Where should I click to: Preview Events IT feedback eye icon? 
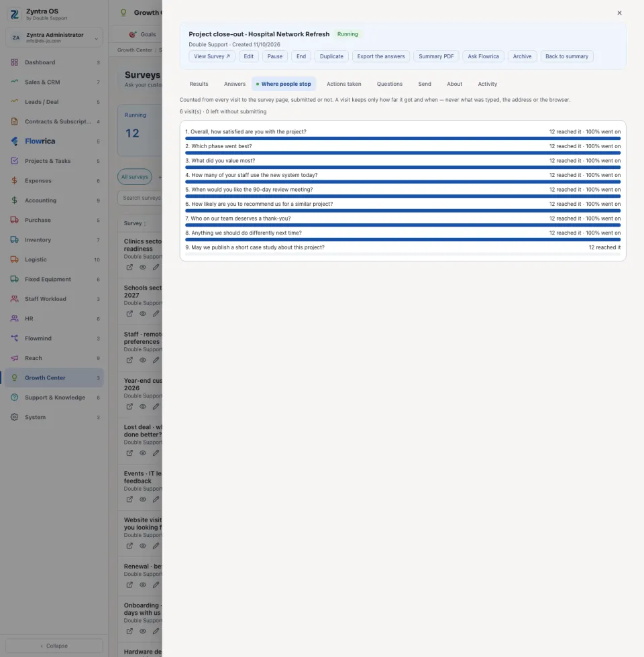(x=142, y=499)
